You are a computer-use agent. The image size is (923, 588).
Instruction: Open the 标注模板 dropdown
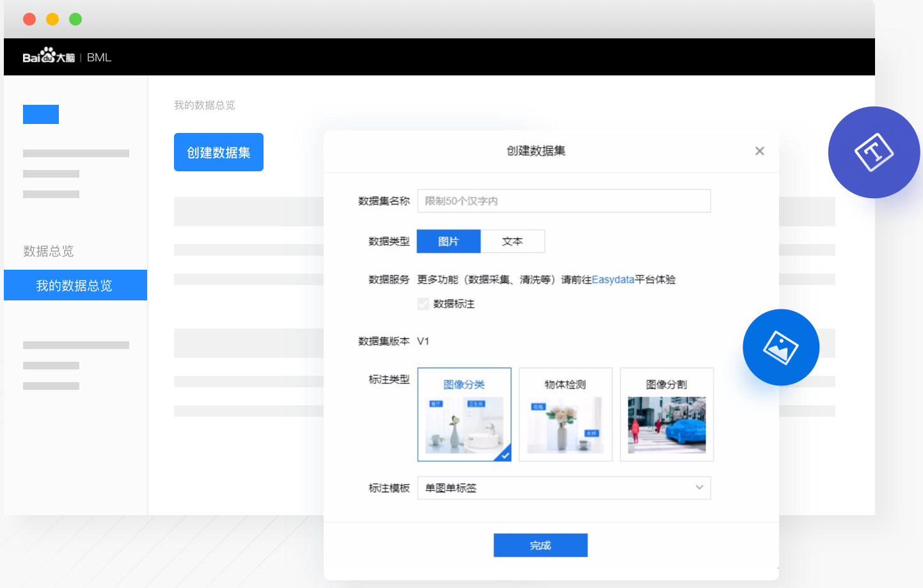point(564,488)
